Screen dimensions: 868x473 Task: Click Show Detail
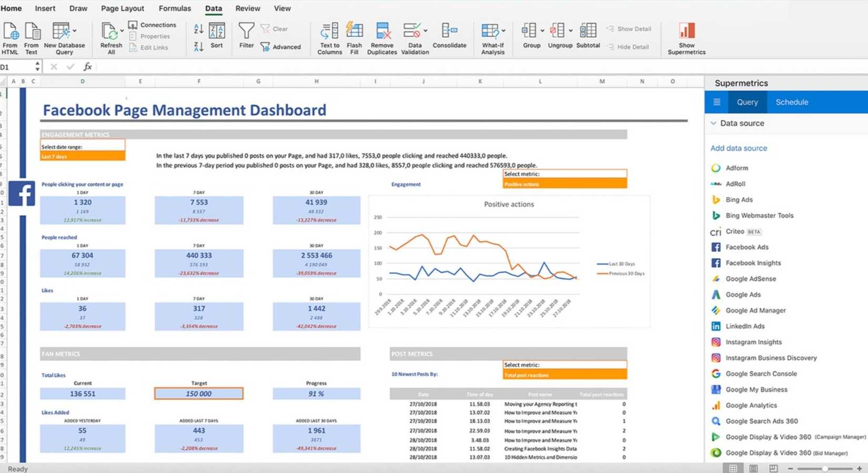[x=629, y=29]
